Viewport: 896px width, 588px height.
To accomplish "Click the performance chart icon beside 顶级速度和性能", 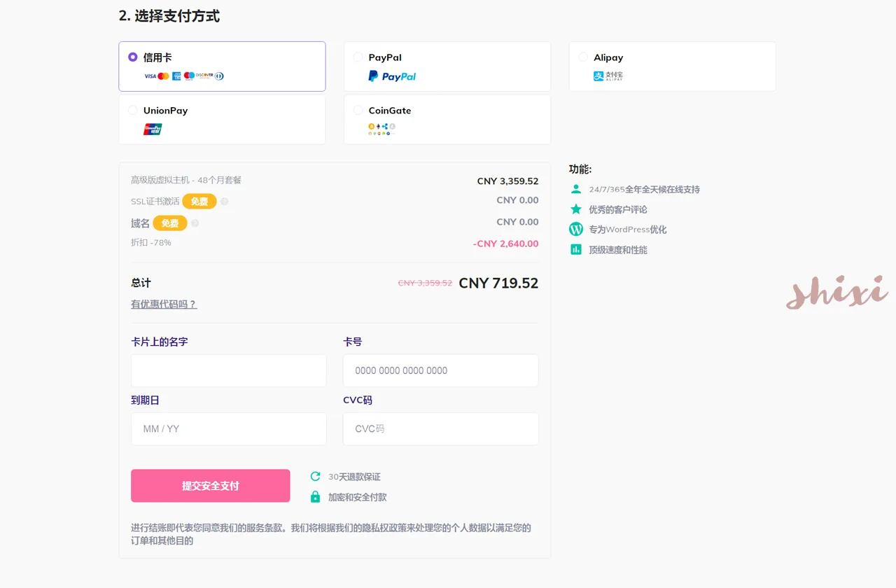I will click(576, 249).
